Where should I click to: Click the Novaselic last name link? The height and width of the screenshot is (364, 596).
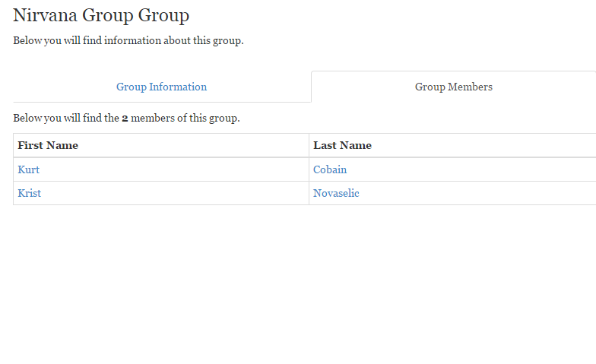coord(336,193)
